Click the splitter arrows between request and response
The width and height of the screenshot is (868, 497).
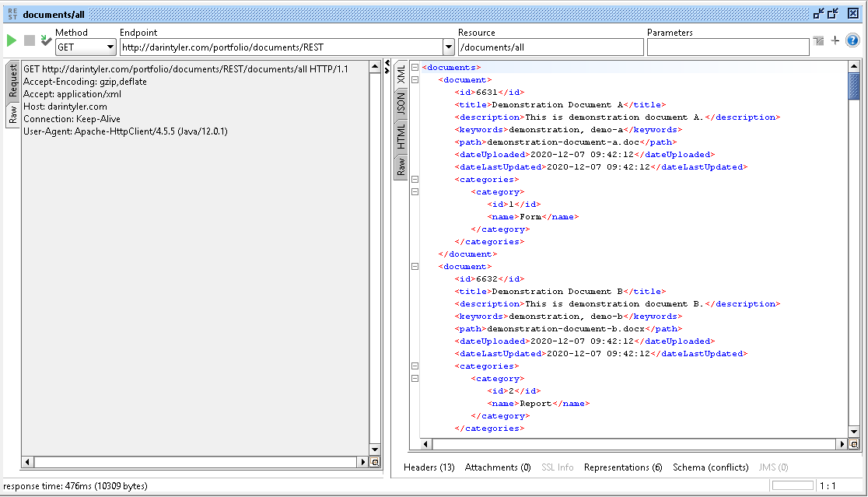(x=387, y=66)
